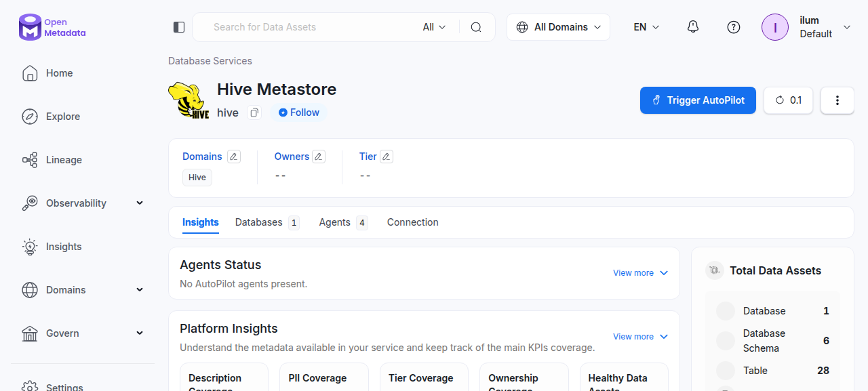Edit Domains with pencil icon
The width and height of the screenshot is (868, 391).
point(233,157)
